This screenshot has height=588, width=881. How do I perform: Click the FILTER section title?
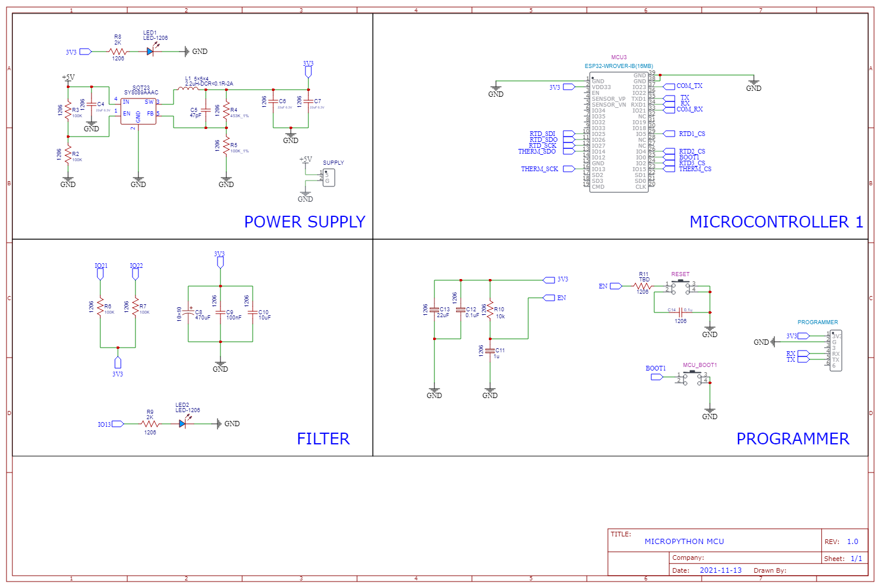[x=323, y=439]
